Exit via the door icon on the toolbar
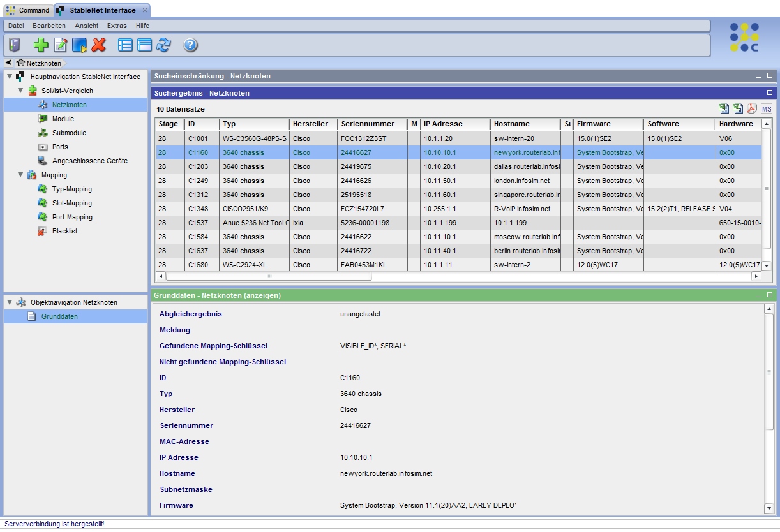Image resolution: width=780 pixels, height=532 pixels. click(14, 45)
